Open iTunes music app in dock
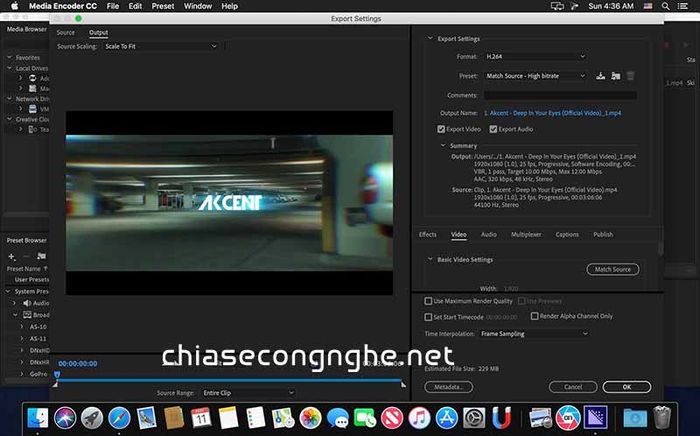 click(419, 418)
